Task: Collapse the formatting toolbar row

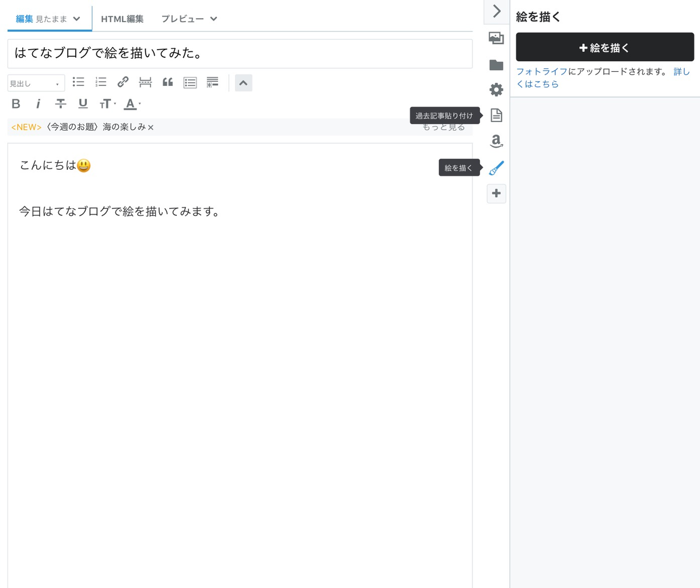Action: [244, 83]
